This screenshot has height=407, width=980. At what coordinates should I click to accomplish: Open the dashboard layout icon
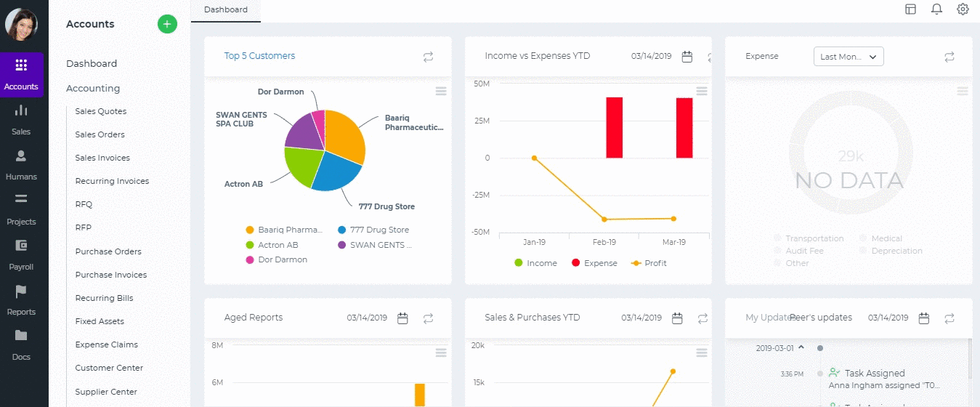pos(910,9)
